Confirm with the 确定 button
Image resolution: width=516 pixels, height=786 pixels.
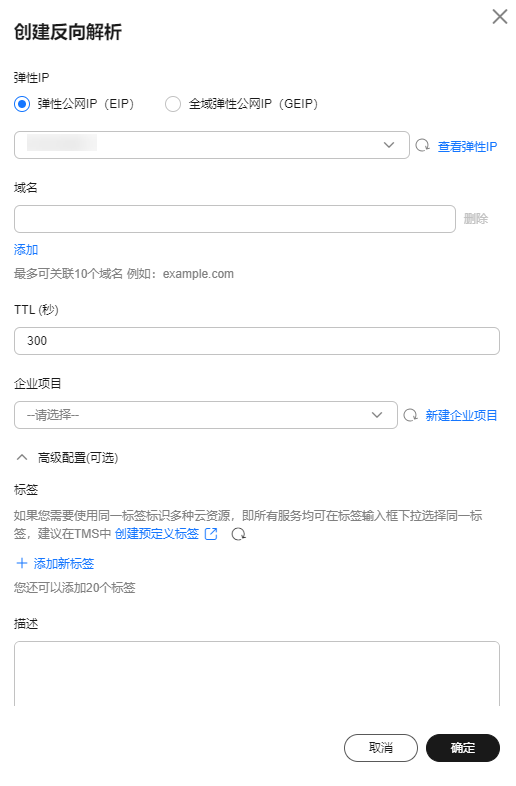pos(463,748)
